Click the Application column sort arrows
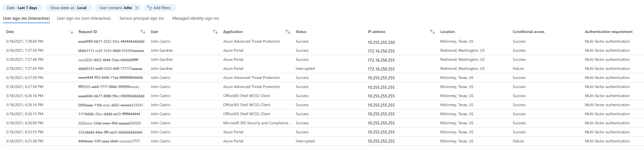 pos(288,32)
